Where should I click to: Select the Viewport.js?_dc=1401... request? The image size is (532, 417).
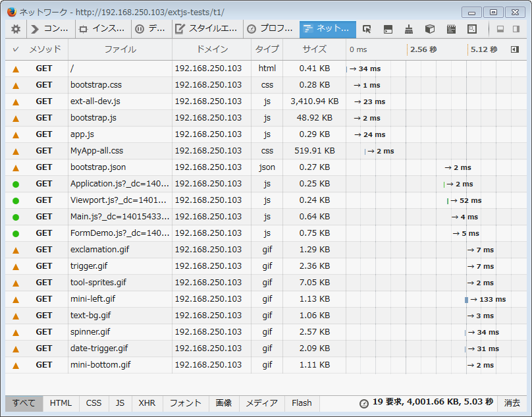(119, 200)
